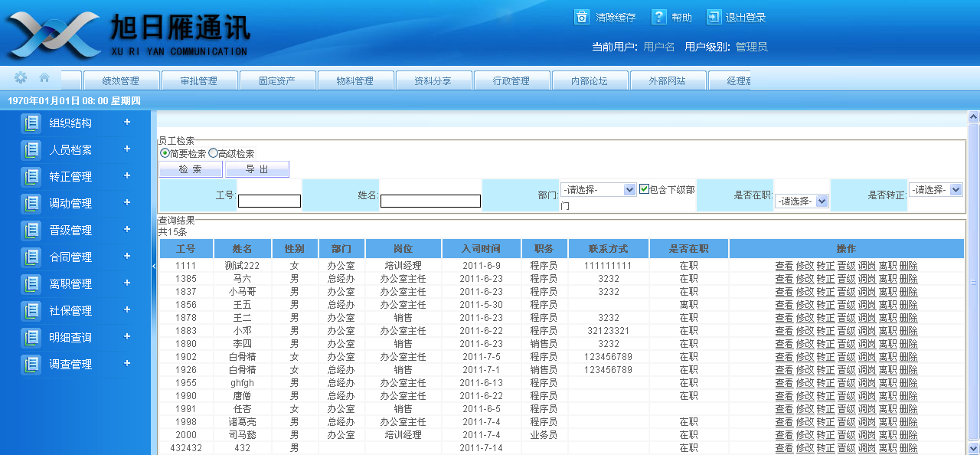Click the 工号 input field
The height and width of the screenshot is (455, 980).
(x=269, y=201)
